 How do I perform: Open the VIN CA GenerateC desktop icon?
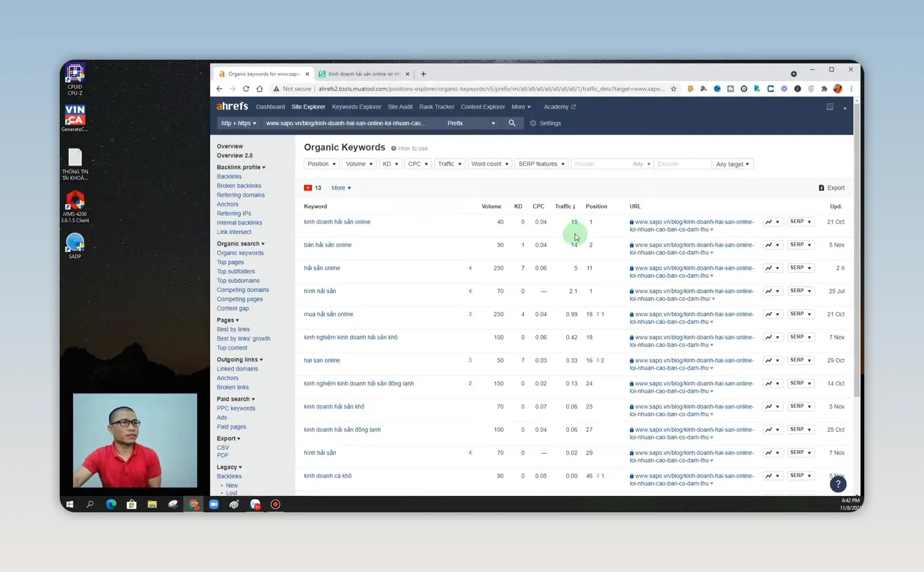pos(75,118)
